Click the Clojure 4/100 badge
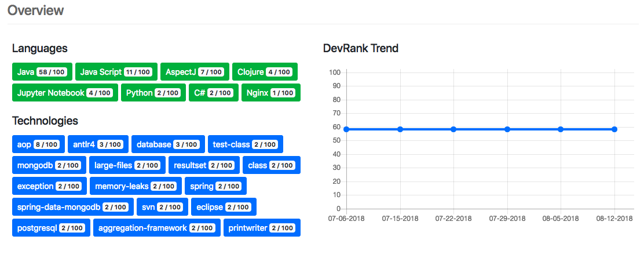 (265, 72)
